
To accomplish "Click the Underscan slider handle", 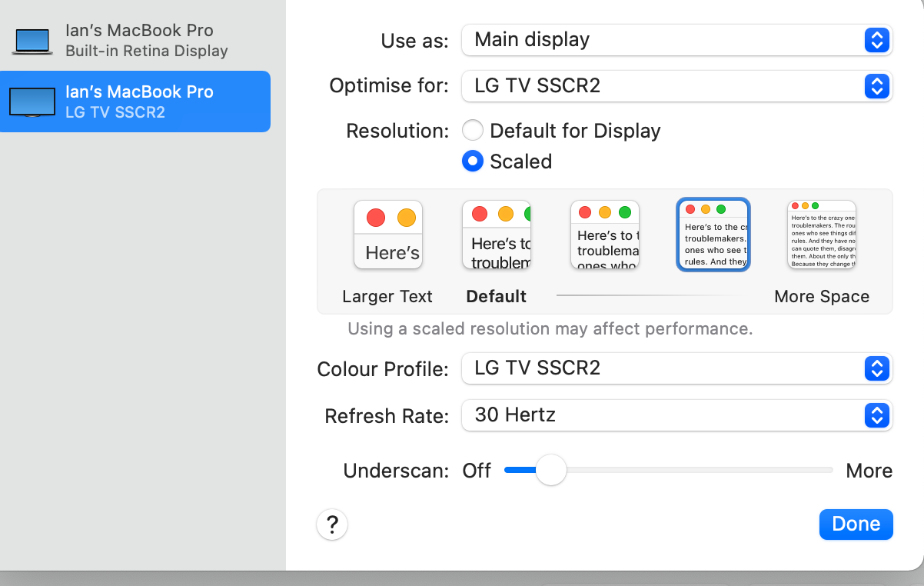I will click(x=550, y=470).
